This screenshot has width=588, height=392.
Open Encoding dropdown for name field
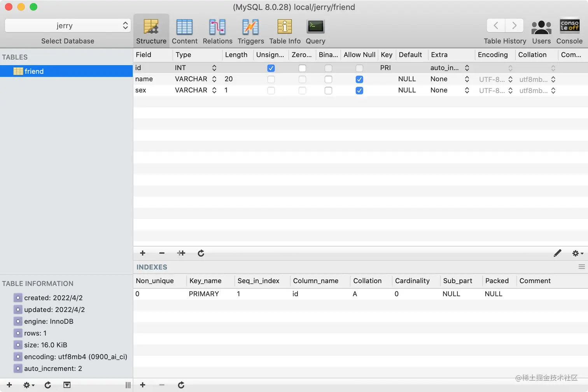click(x=510, y=79)
